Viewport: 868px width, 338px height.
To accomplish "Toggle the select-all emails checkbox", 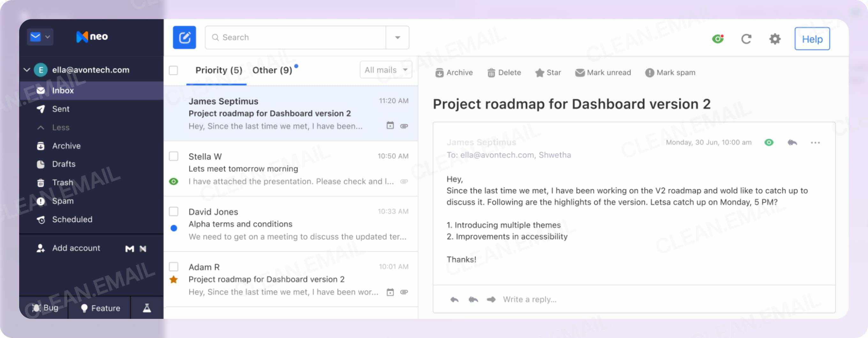I will (174, 70).
